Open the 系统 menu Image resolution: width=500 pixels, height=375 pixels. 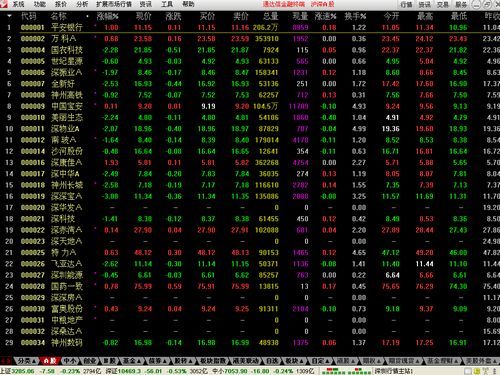pyautogui.click(x=18, y=4)
